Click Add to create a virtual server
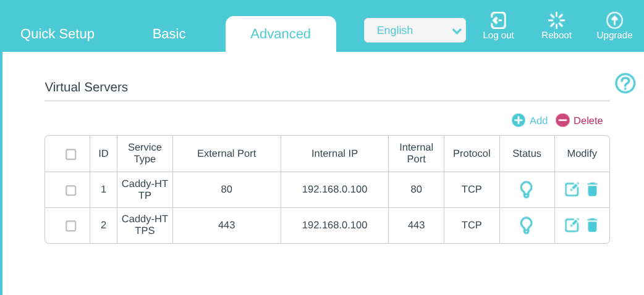This screenshot has width=644, height=295. pos(530,120)
